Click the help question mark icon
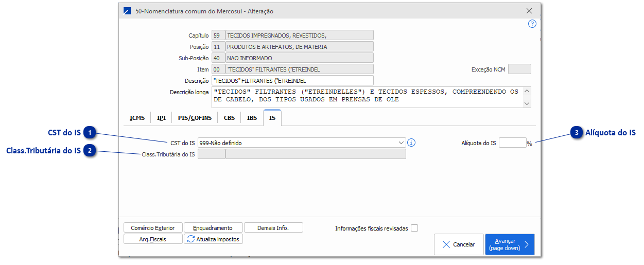The width and height of the screenshot is (644, 265). (532, 24)
